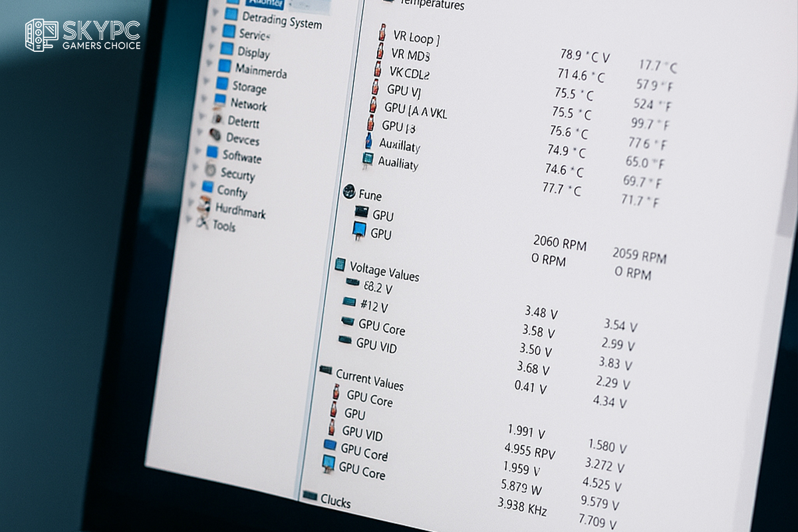
Task: Click the Securty shield icon
Action: click(x=210, y=170)
